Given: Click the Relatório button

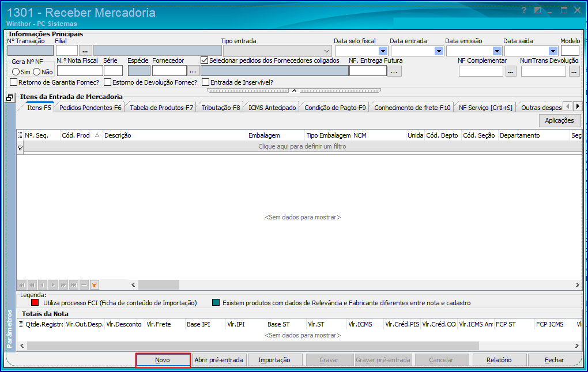Looking at the screenshot, I should coord(499,360).
